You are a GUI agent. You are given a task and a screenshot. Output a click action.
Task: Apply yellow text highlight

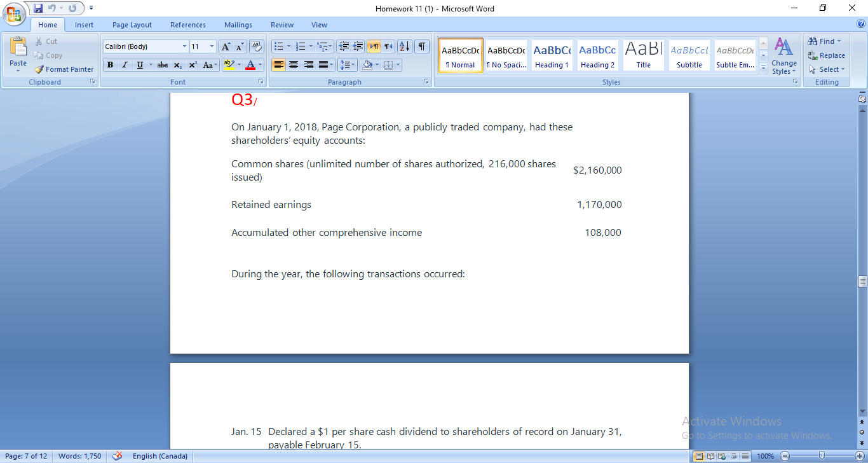230,64
